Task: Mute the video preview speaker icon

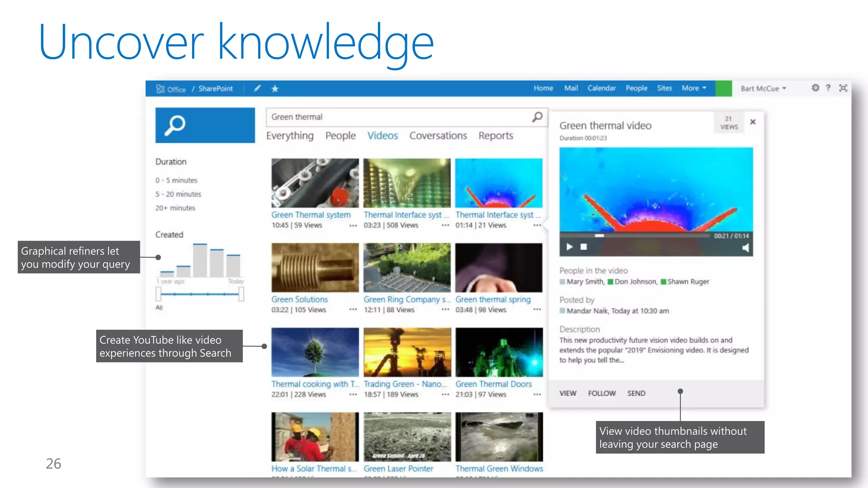Action: tap(745, 248)
